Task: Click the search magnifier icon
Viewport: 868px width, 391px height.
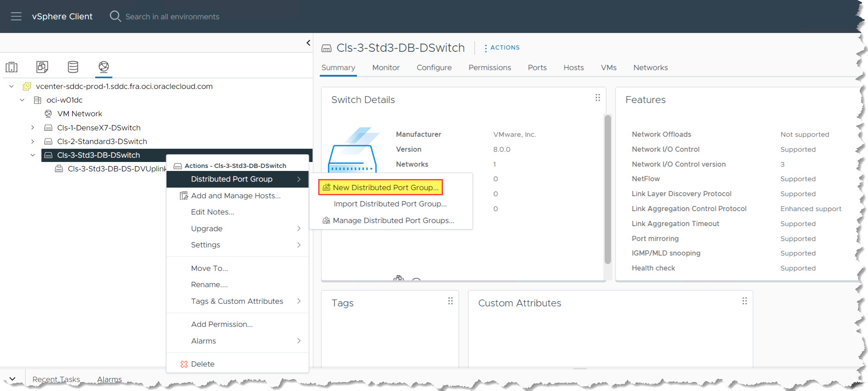Action: (115, 16)
